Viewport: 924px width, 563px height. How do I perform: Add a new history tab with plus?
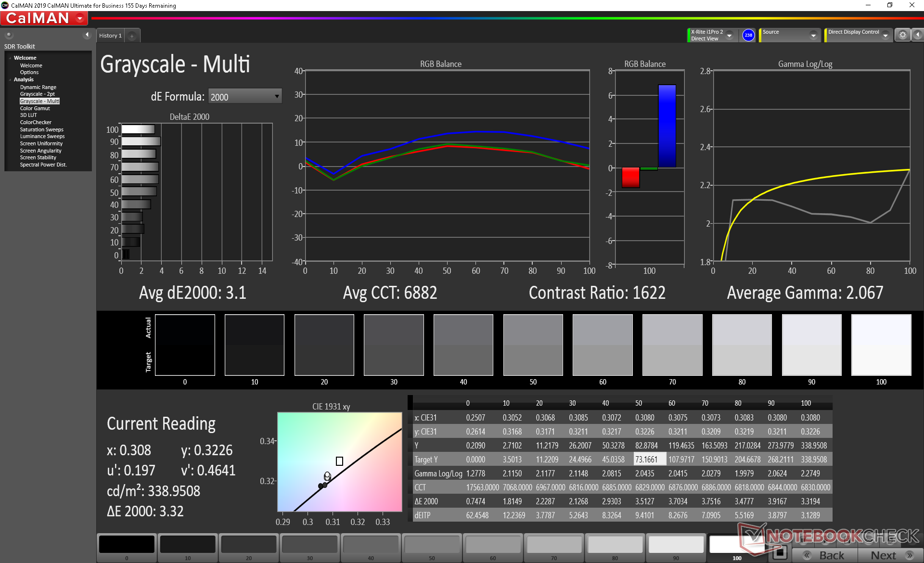click(x=131, y=36)
